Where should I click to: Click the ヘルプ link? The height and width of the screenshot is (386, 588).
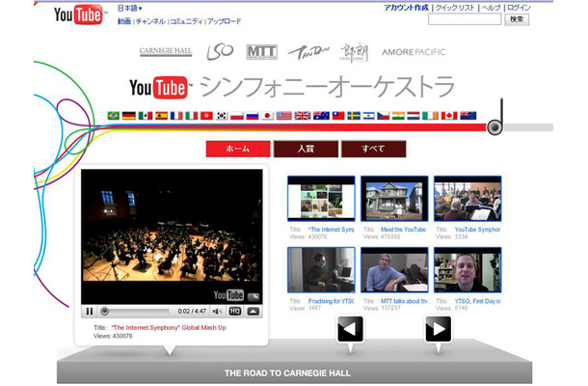pos(491,8)
